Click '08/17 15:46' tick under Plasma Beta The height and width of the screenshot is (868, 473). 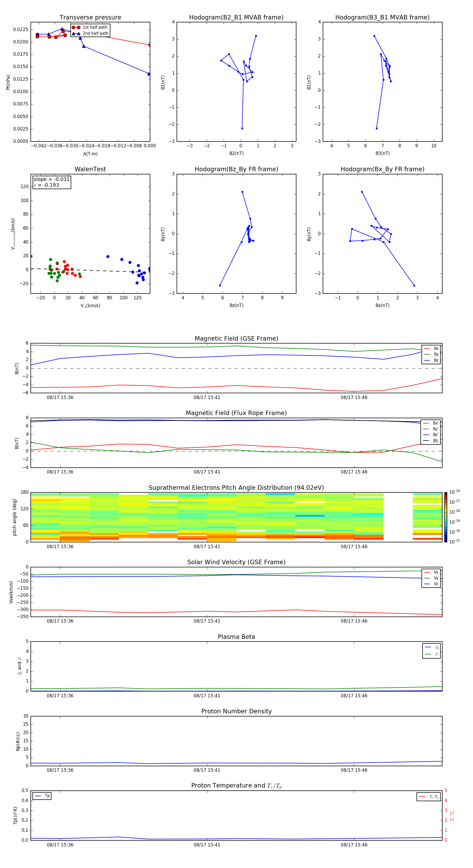pos(354,696)
